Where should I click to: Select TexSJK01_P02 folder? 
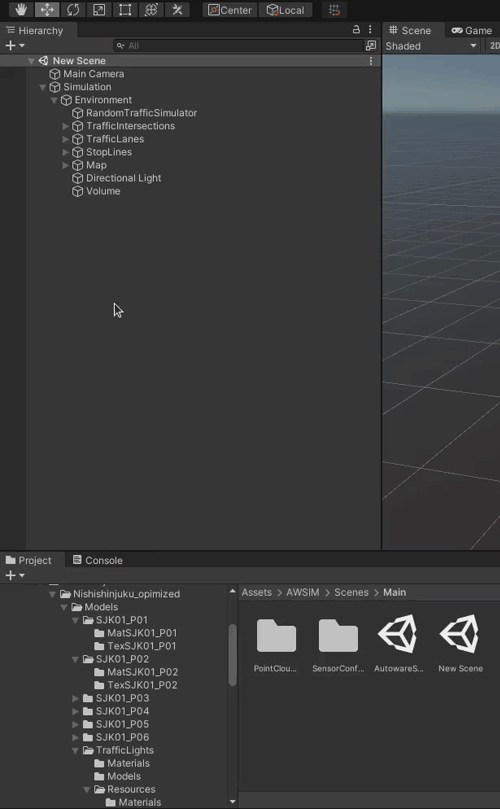point(136,685)
